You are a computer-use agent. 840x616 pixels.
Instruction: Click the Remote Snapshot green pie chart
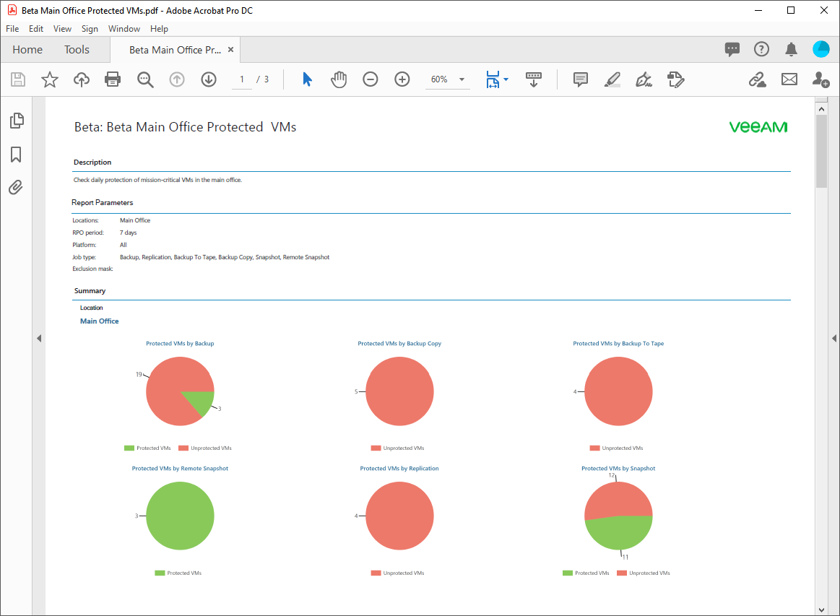pos(180,516)
